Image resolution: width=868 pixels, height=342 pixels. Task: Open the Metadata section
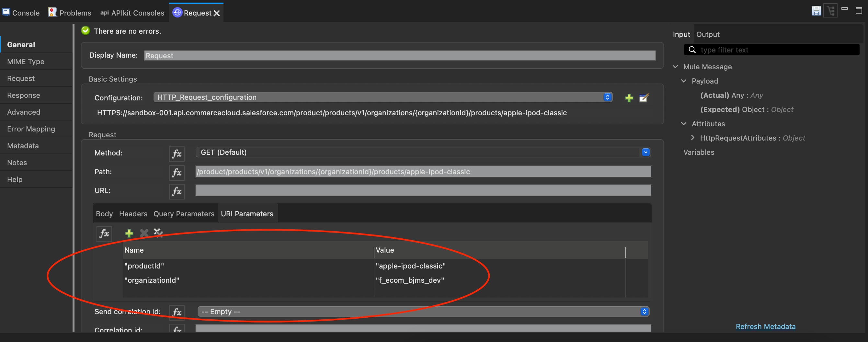tap(36, 145)
